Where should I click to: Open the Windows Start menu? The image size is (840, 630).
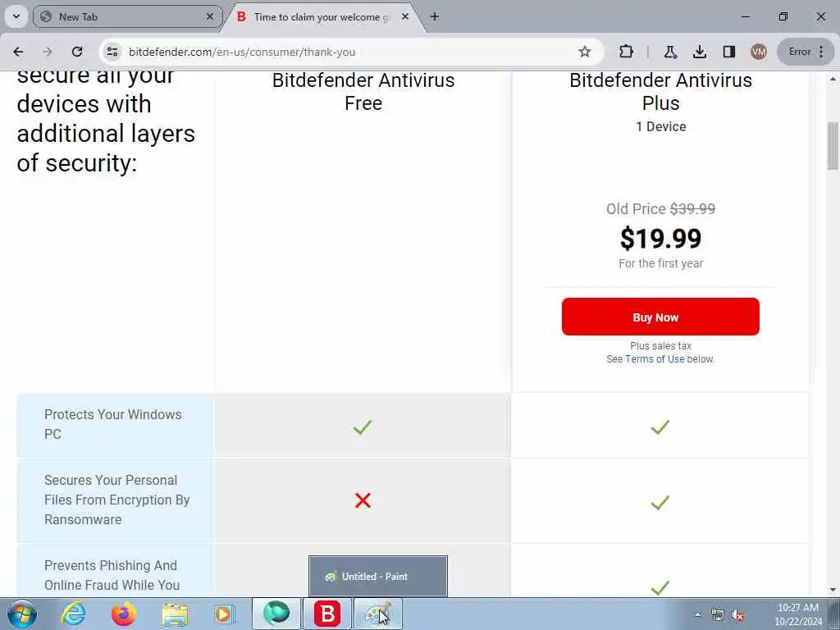[x=21, y=614]
